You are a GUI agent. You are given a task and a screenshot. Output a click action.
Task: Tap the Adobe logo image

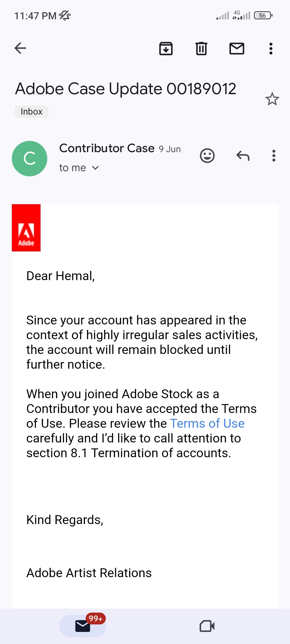26,228
